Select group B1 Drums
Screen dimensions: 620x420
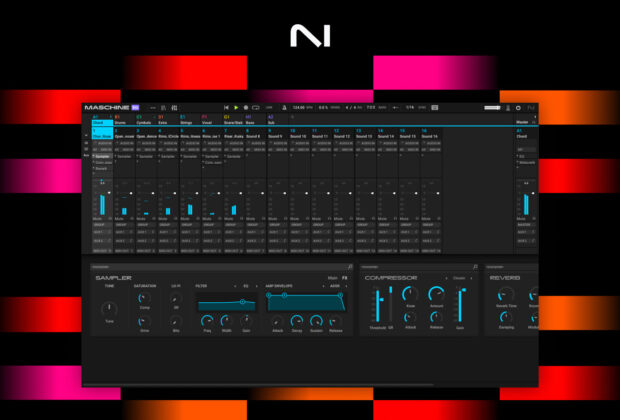(x=124, y=120)
